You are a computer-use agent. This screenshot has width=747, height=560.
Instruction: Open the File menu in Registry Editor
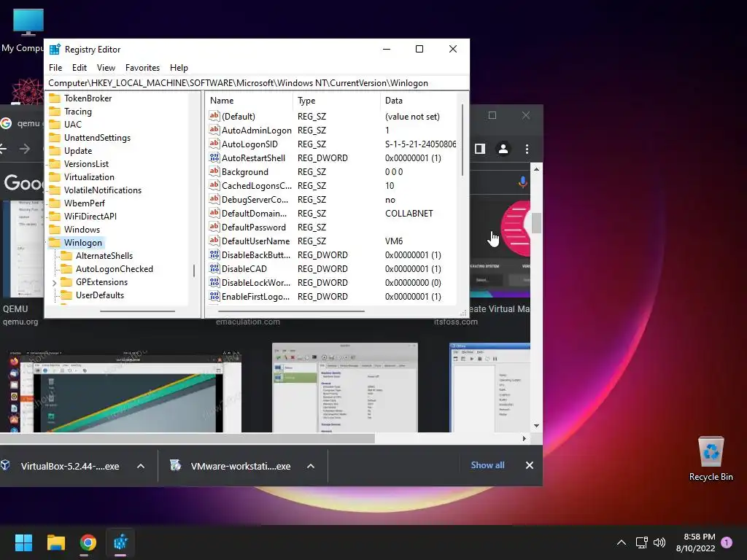(55, 68)
